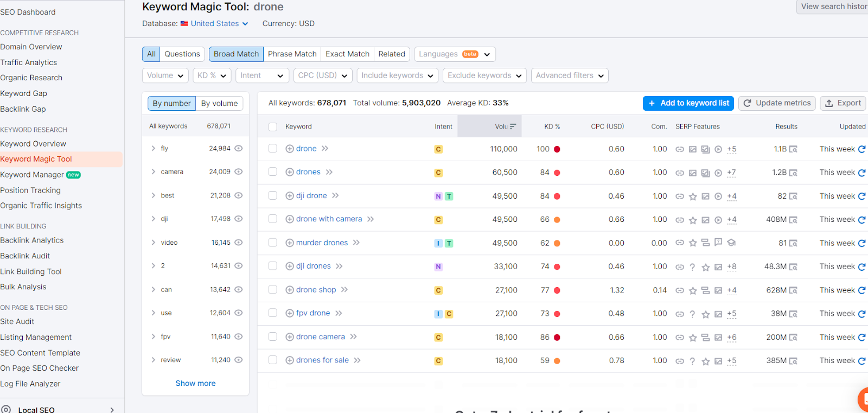Switch to Exact Match tab

pos(347,54)
